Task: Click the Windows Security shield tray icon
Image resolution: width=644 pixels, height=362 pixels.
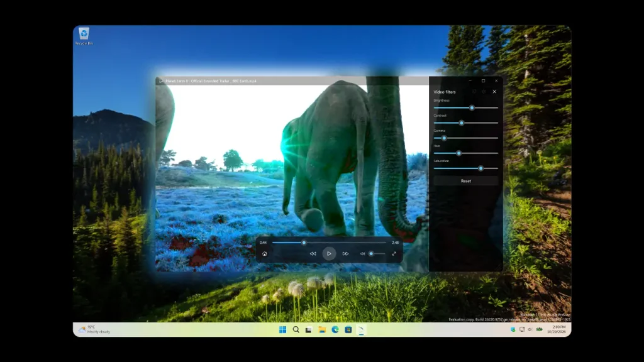Action: 513,329
